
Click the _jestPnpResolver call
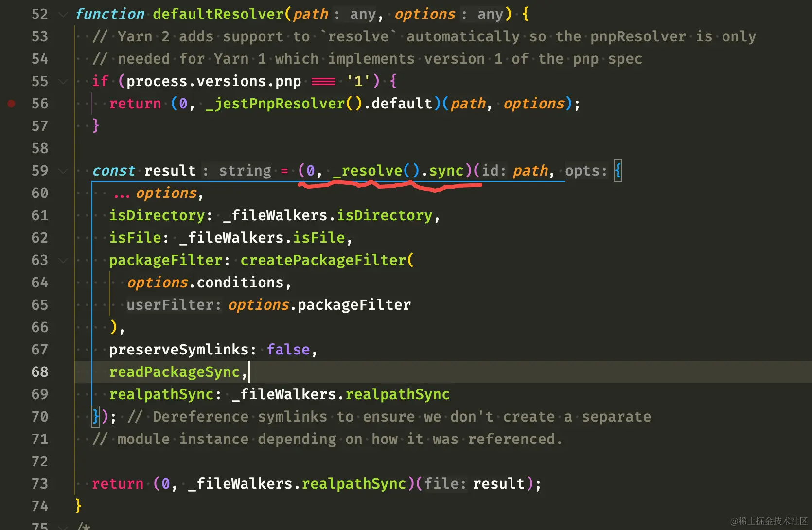pyautogui.click(x=284, y=104)
